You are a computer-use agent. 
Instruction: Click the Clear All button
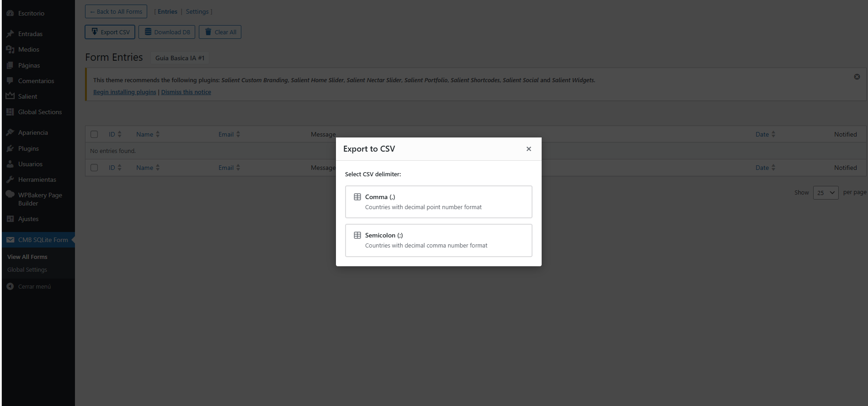(x=220, y=32)
